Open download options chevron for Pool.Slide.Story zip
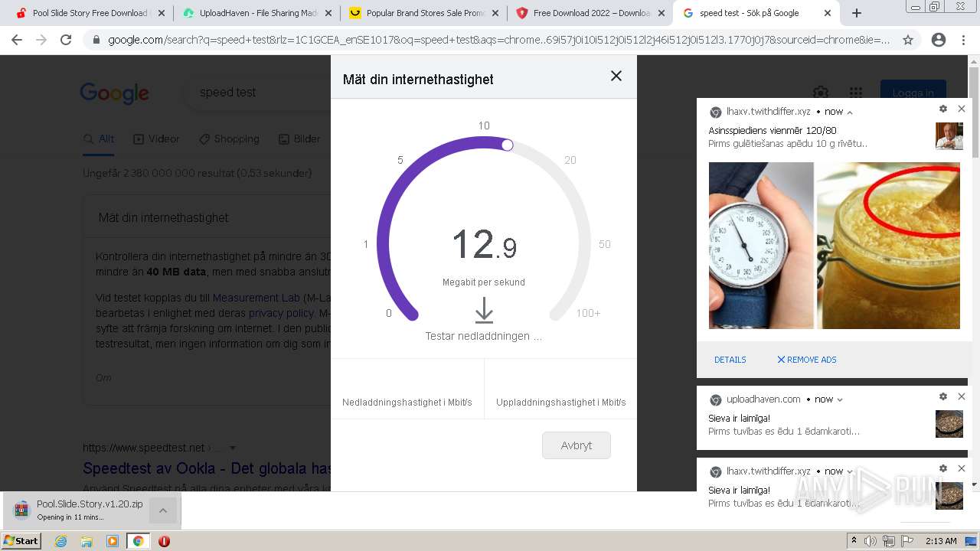 tap(163, 510)
